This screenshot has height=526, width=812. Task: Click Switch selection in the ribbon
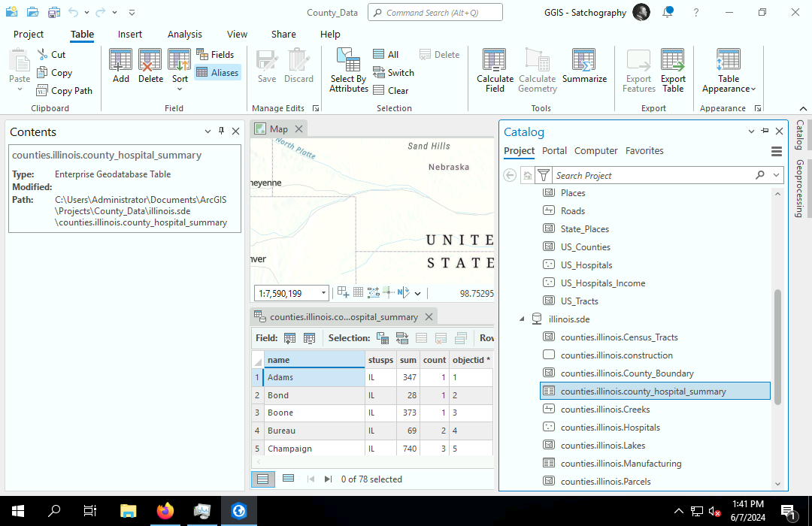[393, 73]
